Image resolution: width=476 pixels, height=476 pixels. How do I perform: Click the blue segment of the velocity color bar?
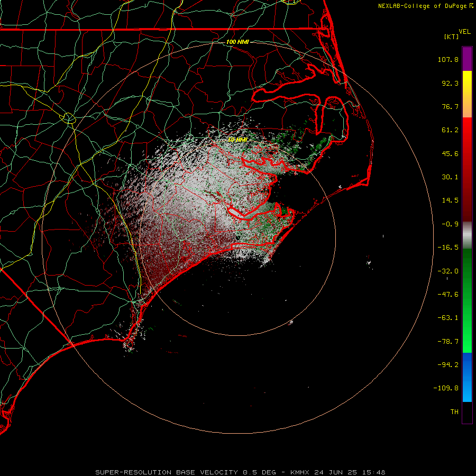tap(467, 377)
